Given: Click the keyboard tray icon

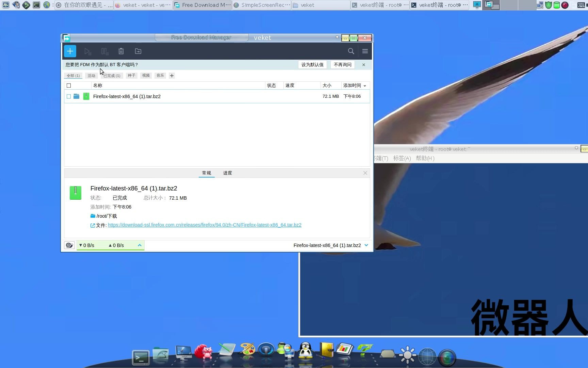Looking at the screenshot, I should pos(581,5).
